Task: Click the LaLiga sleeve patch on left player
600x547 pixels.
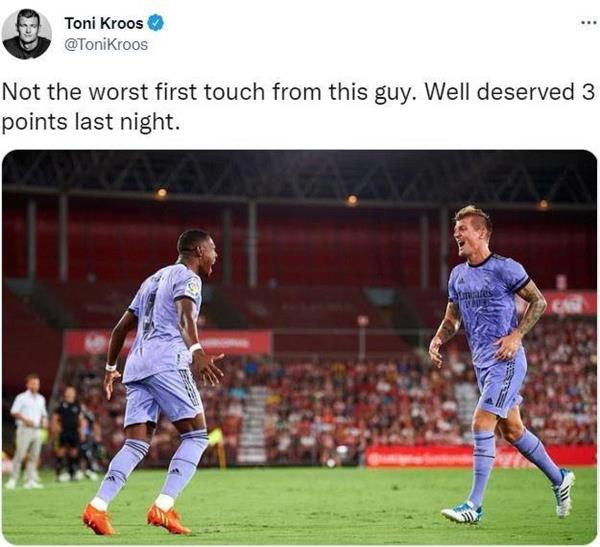Action: point(193,288)
